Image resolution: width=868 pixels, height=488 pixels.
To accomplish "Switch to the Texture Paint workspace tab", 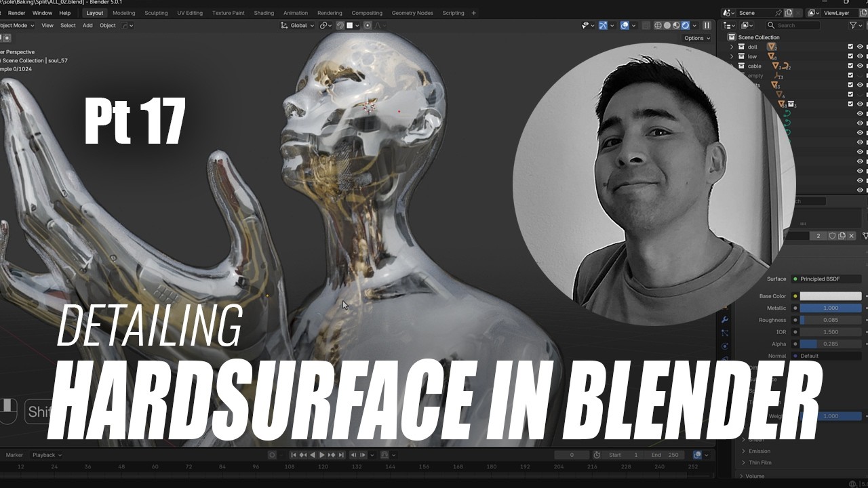I will tap(229, 13).
